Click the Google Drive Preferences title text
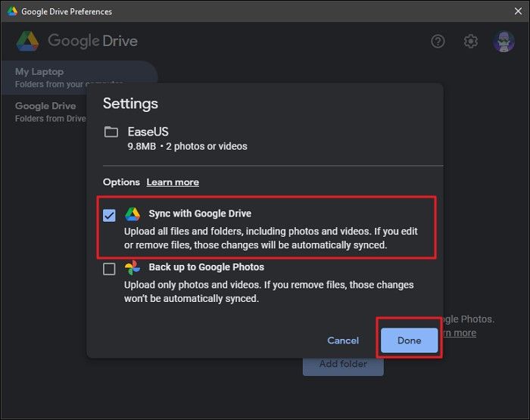Viewport: 530px width, 420px height. (67, 11)
